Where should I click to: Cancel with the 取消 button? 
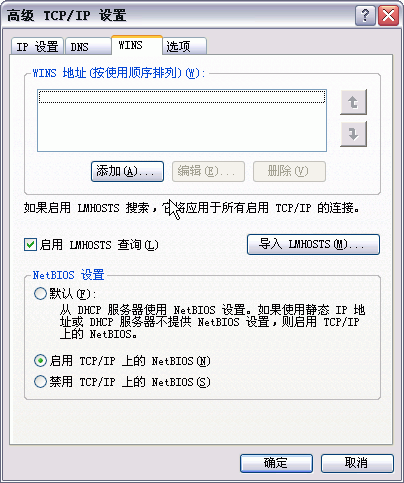click(x=357, y=463)
